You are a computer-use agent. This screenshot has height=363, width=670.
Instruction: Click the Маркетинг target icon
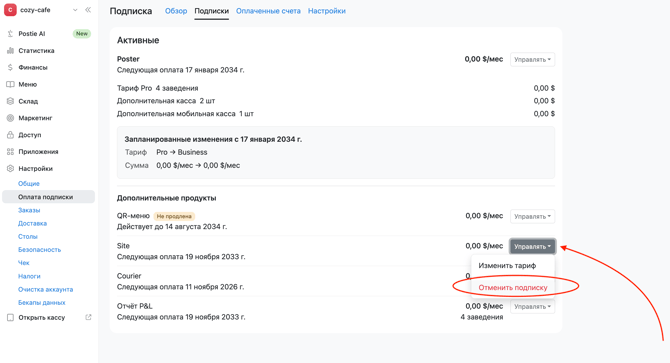click(10, 118)
